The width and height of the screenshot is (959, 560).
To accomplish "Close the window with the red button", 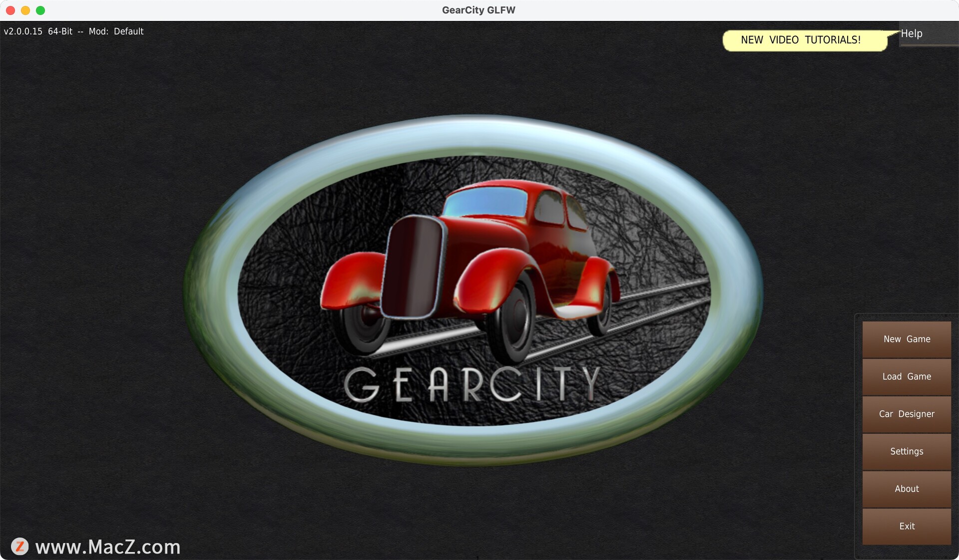I will tap(10, 10).
